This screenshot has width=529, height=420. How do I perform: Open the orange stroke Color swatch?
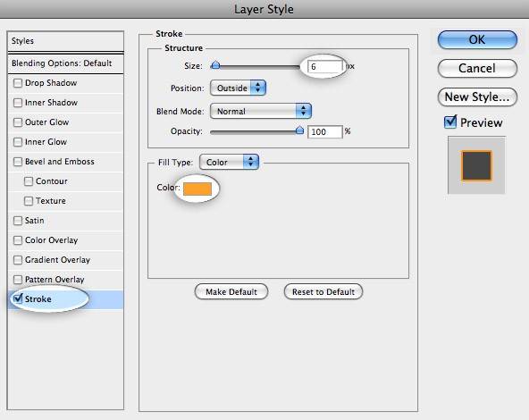pyautogui.click(x=197, y=189)
